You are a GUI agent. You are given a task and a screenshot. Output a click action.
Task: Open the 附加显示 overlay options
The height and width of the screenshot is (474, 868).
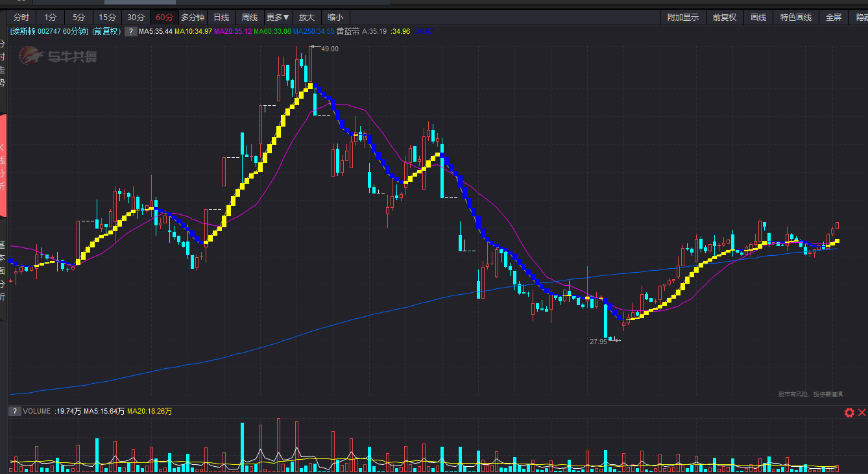(683, 18)
